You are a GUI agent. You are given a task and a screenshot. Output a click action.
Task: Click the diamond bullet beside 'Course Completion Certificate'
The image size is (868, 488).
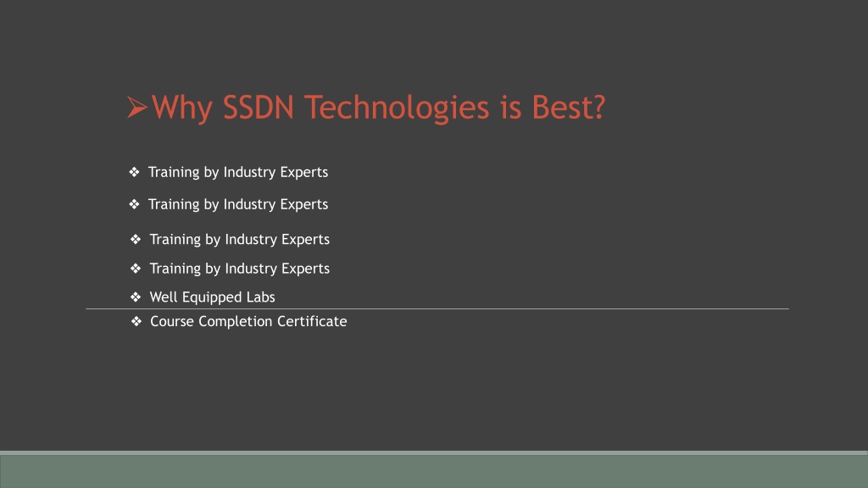point(136,321)
